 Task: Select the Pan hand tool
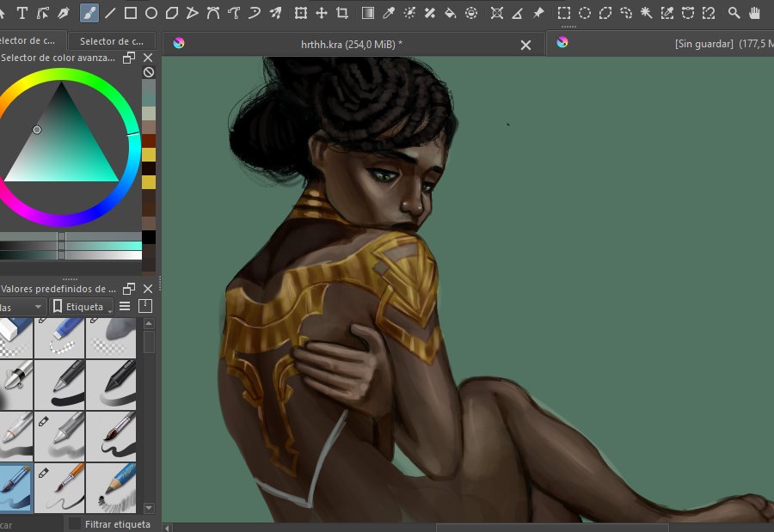(755, 13)
